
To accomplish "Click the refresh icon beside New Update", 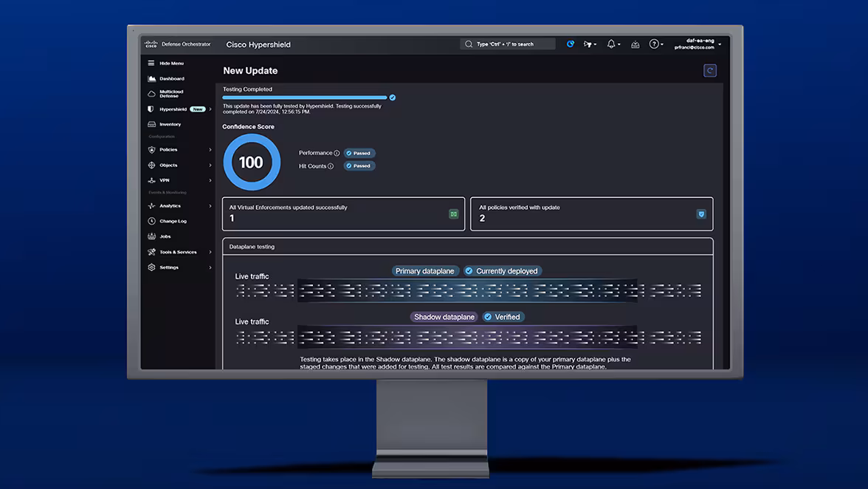I will [x=710, y=70].
